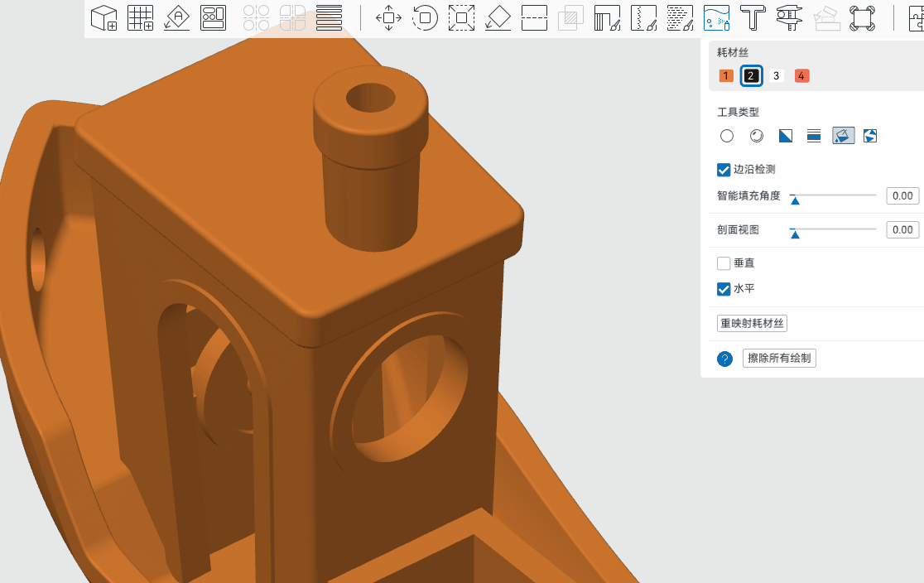Select the Measure caliper tool
This screenshot has width=924, height=583.
coord(789,17)
